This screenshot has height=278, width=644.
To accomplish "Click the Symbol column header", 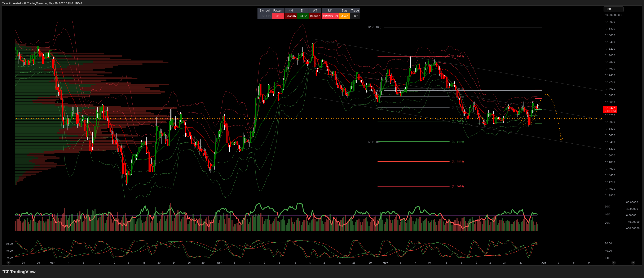I will 265,10.
